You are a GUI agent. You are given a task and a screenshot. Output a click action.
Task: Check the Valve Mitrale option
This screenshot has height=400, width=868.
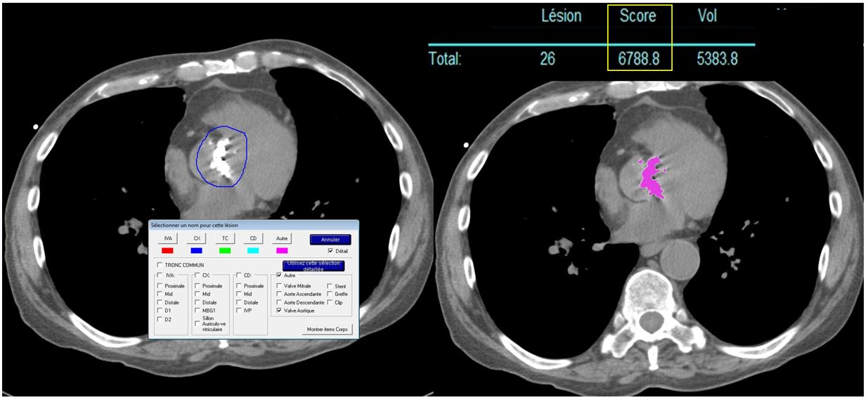279,286
